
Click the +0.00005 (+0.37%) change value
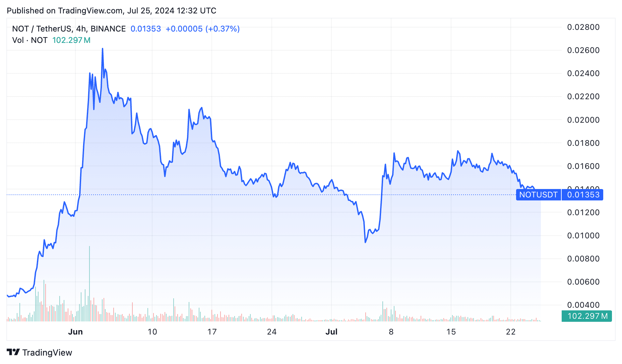[203, 29]
